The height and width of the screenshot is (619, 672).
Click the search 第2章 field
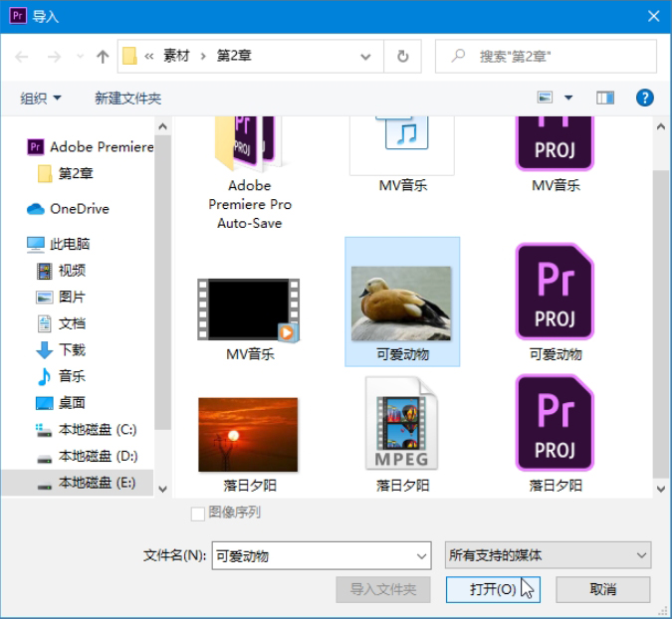click(546, 56)
